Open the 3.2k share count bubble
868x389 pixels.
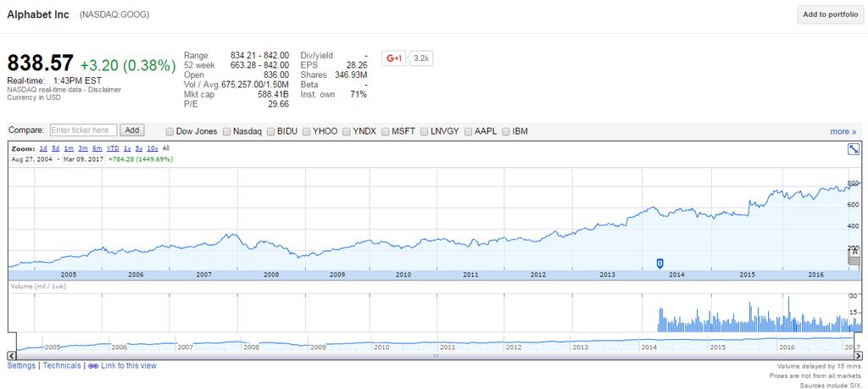pyautogui.click(x=422, y=58)
